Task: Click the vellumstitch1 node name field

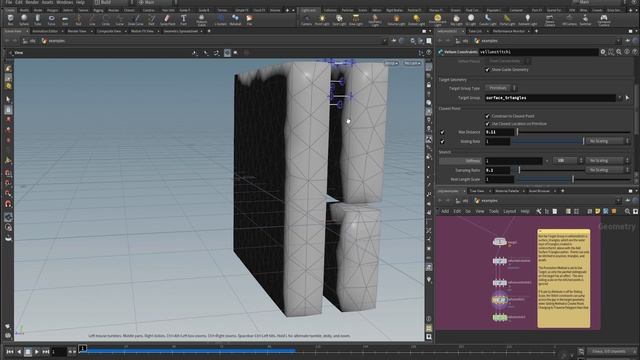Action: click(x=538, y=52)
